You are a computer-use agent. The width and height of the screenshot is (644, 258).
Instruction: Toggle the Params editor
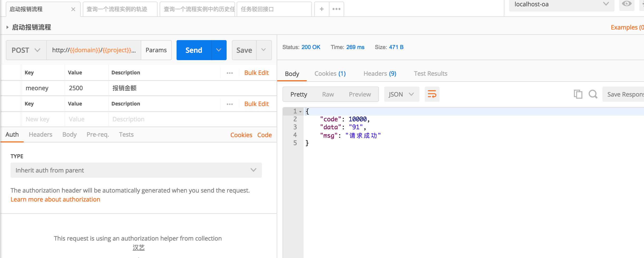tap(156, 50)
